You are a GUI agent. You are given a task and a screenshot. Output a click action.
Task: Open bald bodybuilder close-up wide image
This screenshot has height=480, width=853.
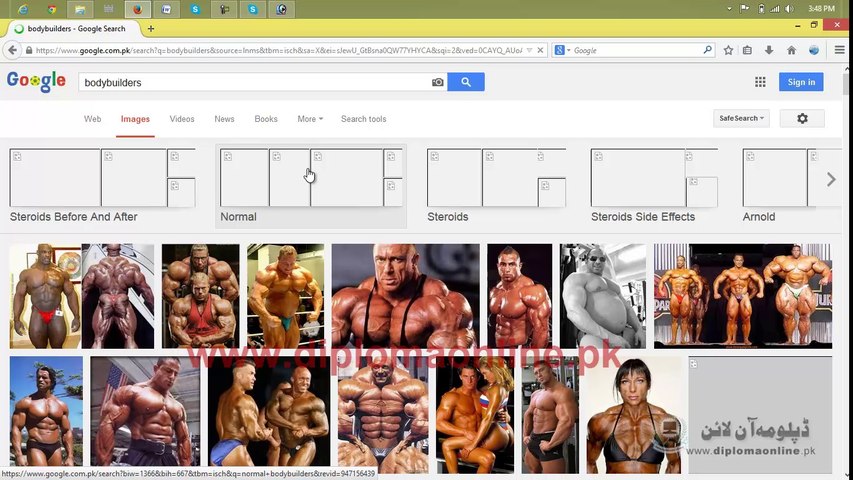click(406, 296)
